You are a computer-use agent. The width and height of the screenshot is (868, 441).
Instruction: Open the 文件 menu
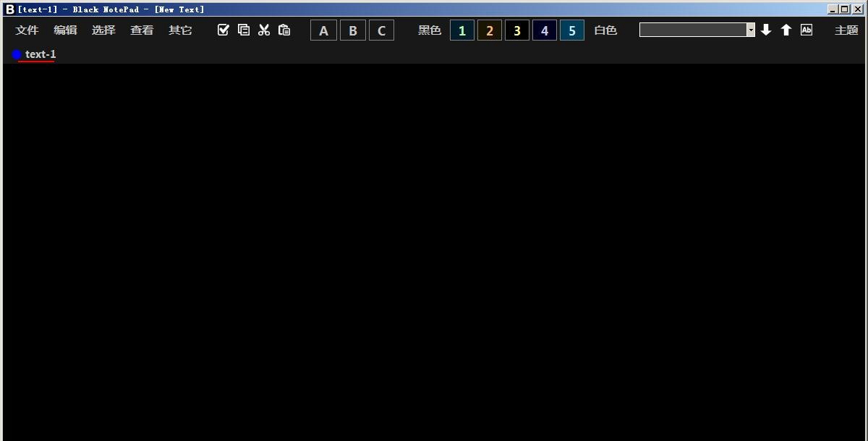pyautogui.click(x=27, y=30)
